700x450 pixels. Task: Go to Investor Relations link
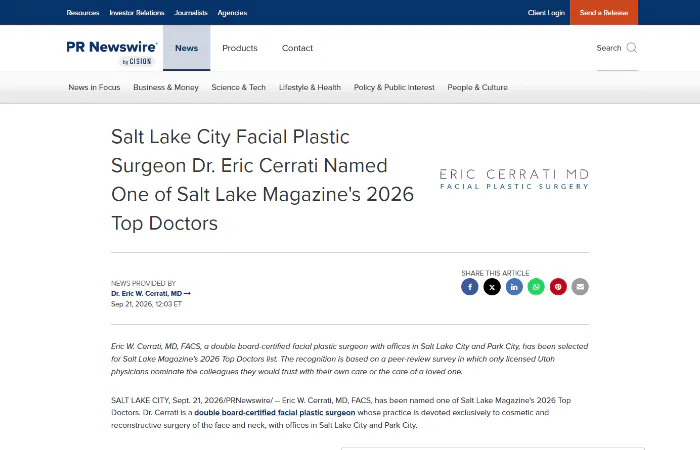click(137, 12)
